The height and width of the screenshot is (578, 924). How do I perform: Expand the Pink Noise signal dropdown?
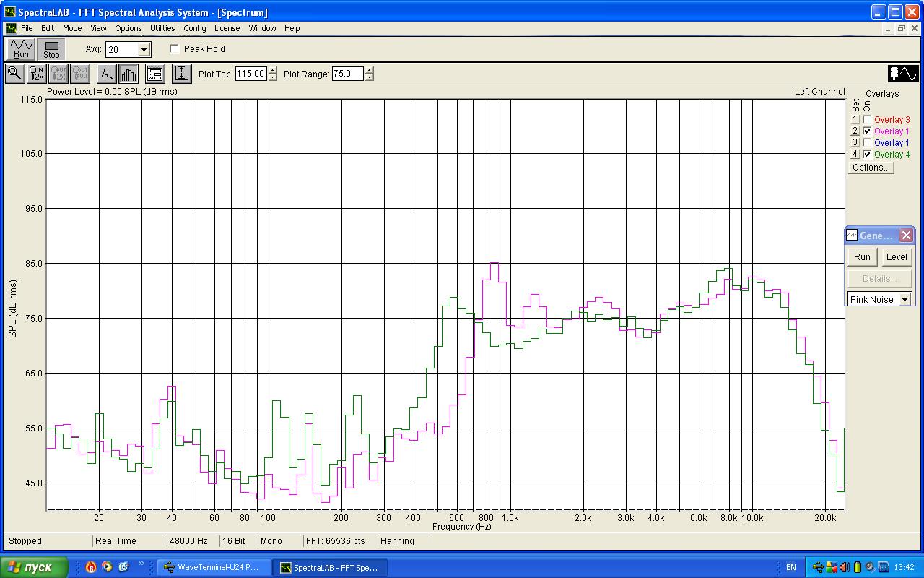click(905, 300)
